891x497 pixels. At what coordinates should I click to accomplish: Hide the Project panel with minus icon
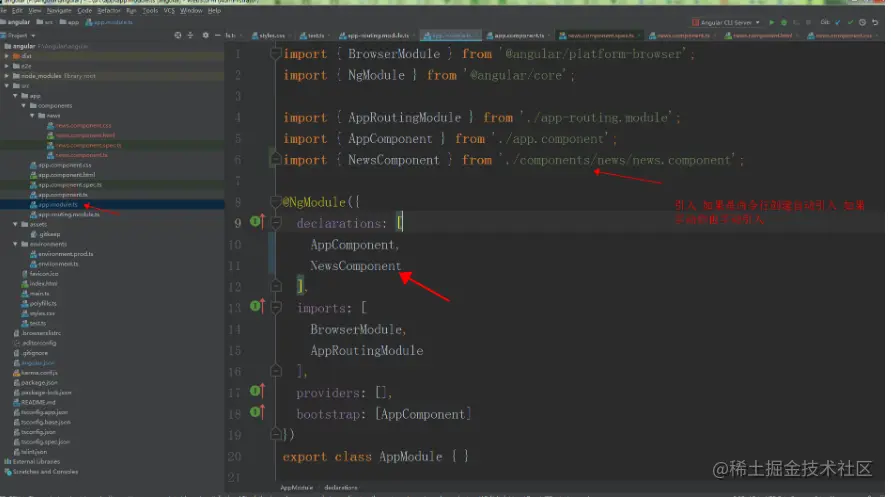click(x=217, y=35)
